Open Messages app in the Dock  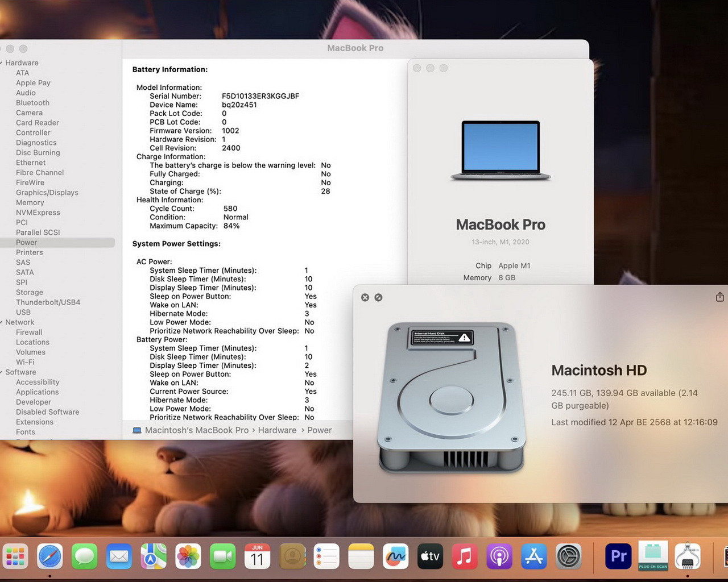pos(85,556)
